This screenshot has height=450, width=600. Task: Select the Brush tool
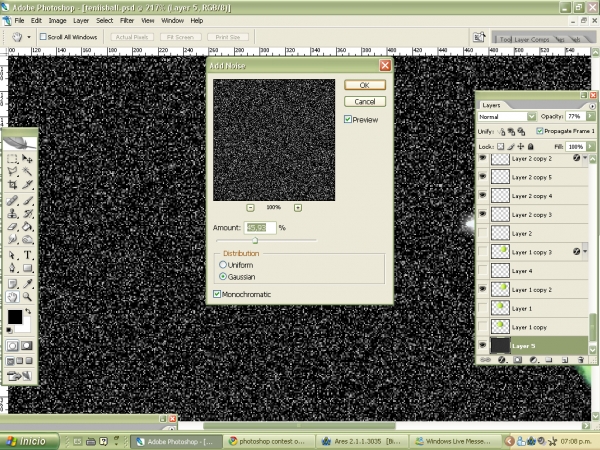tap(27, 201)
